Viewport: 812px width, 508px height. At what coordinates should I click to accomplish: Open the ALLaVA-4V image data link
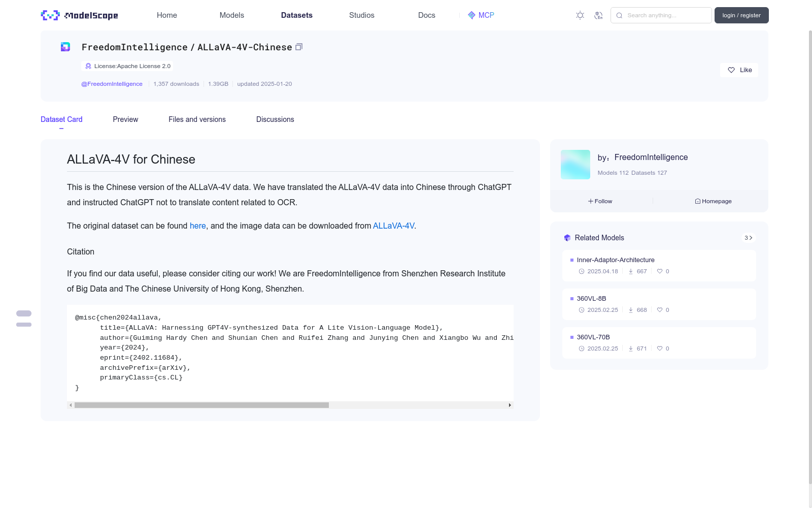(x=394, y=226)
